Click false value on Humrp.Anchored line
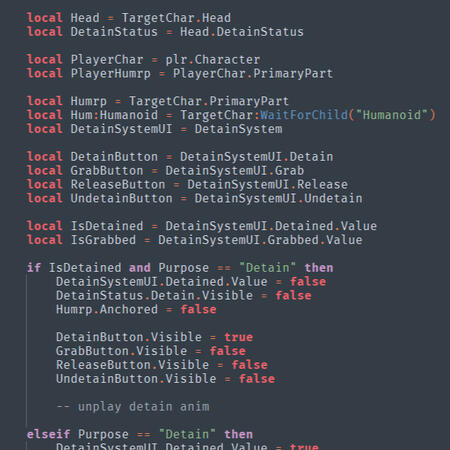450x450 pixels. [x=198, y=309]
